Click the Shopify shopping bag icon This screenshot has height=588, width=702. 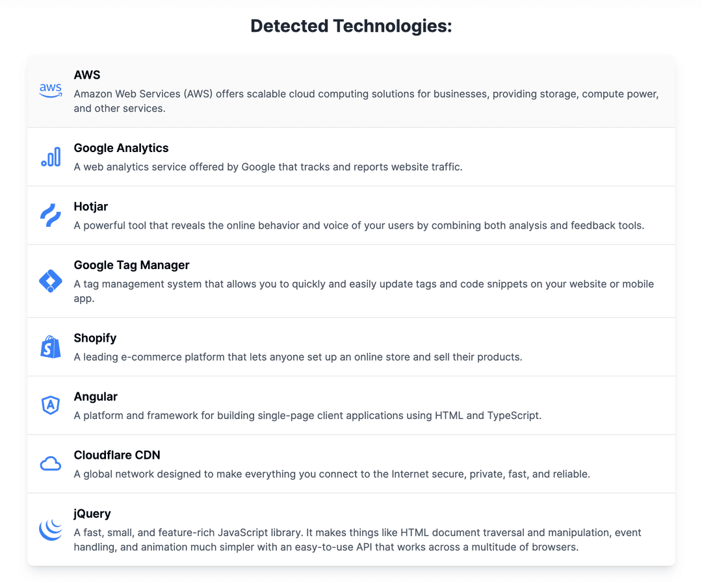pyautogui.click(x=51, y=347)
